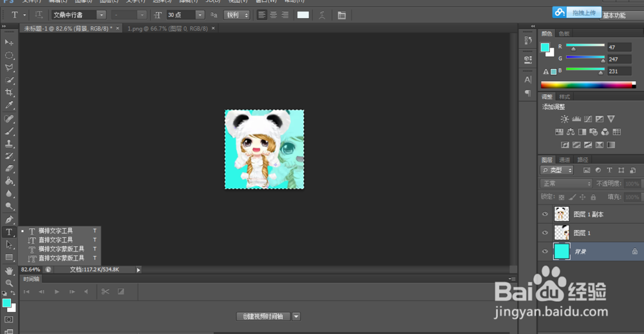This screenshot has height=334, width=644.
Task: Click the 创建视频时间轴 button
Action: pyautogui.click(x=263, y=317)
